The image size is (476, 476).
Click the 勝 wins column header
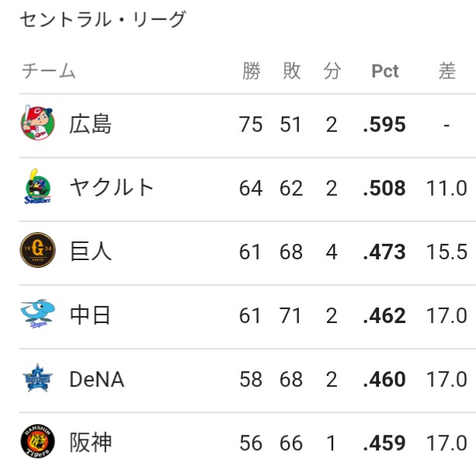(252, 71)
